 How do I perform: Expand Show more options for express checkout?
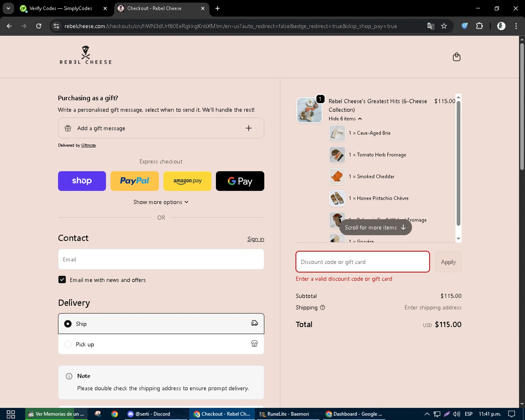[x=161, y=202]
